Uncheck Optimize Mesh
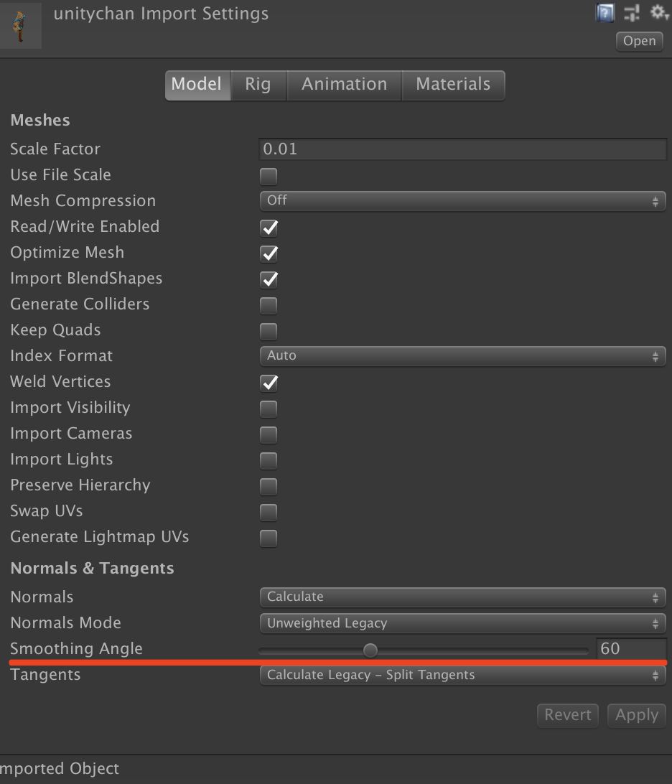 click(269, 253)
